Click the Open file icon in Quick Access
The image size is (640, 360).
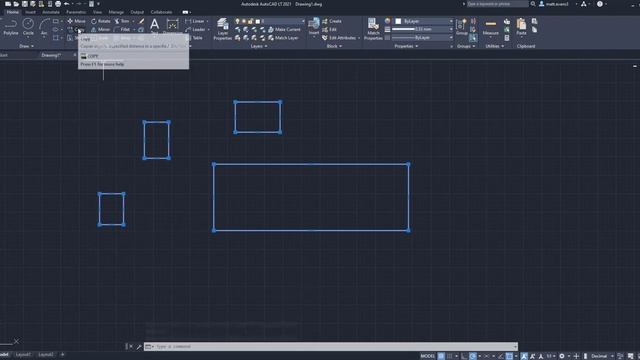click(x=16, y=4)
